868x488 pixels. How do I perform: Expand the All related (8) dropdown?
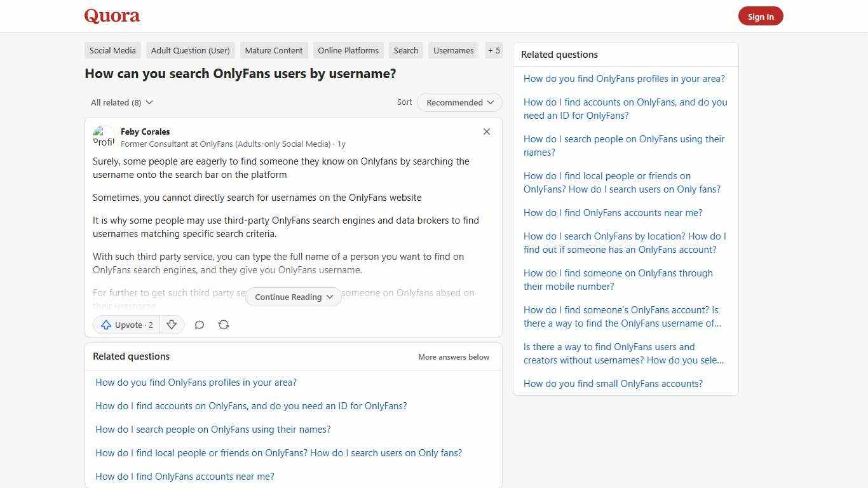click(121, 102)
